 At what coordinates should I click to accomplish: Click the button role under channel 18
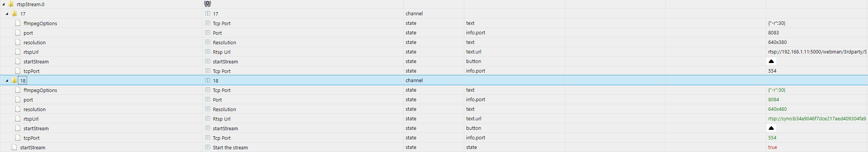[x=473, y=128]
